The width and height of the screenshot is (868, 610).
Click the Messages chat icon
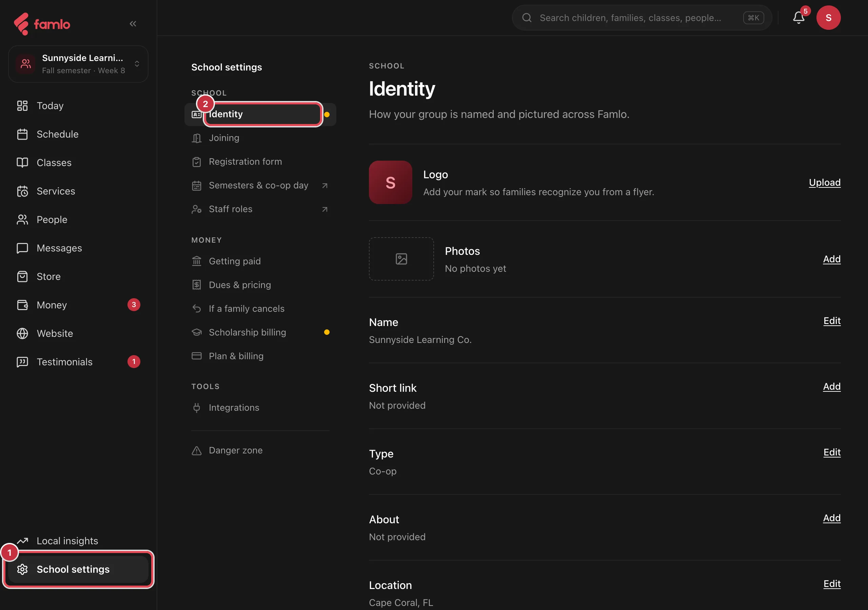22,248
